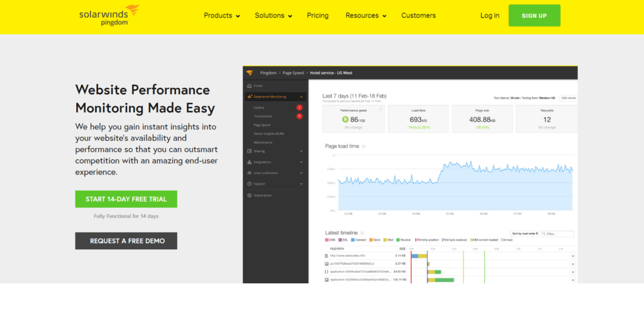Click the timeline Filter input field

click(x=557, y=234)
